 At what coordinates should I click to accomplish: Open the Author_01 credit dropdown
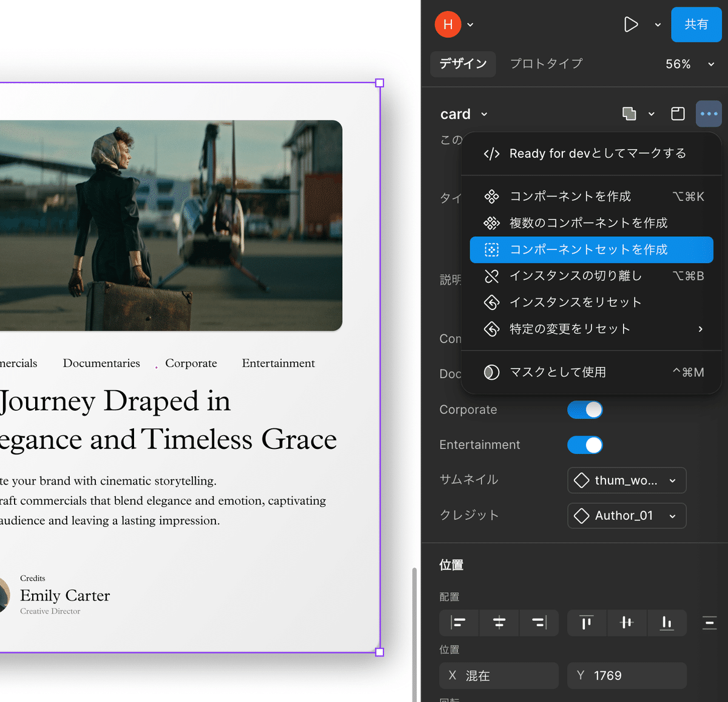coord(627,516)
